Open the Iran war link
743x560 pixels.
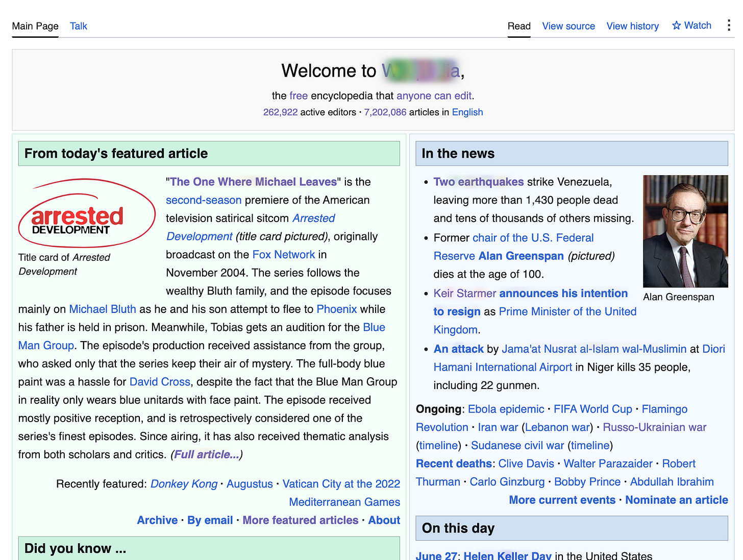tap(498, 427)
